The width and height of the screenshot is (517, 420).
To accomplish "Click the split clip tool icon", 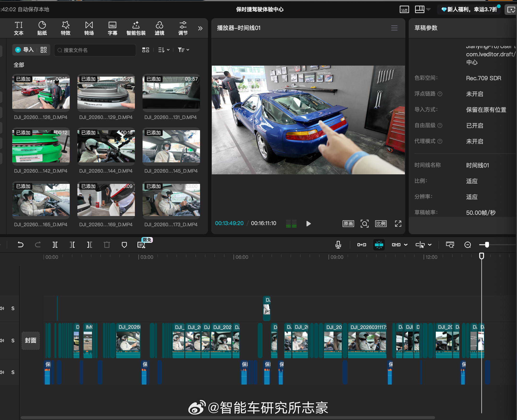I will point(55,245).
